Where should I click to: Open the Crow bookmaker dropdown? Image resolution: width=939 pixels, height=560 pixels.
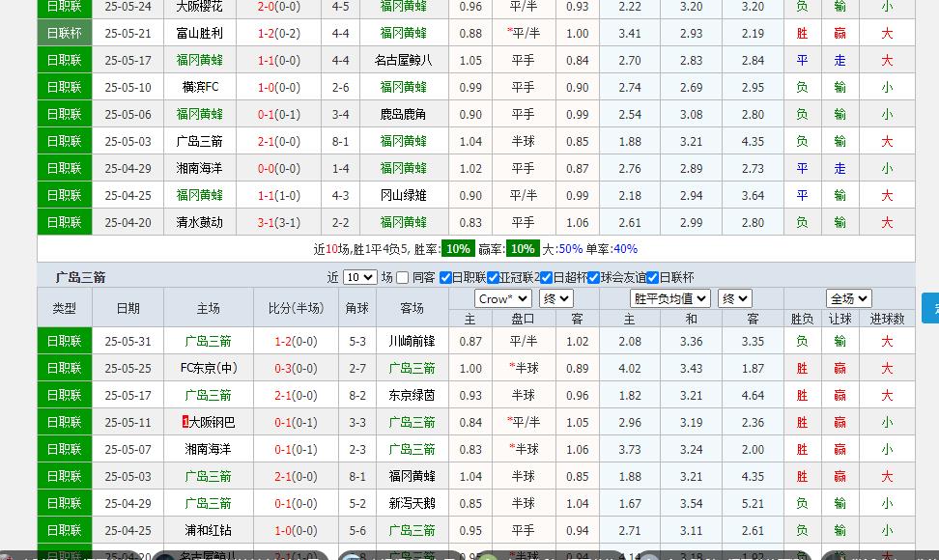tap(501, 298)
